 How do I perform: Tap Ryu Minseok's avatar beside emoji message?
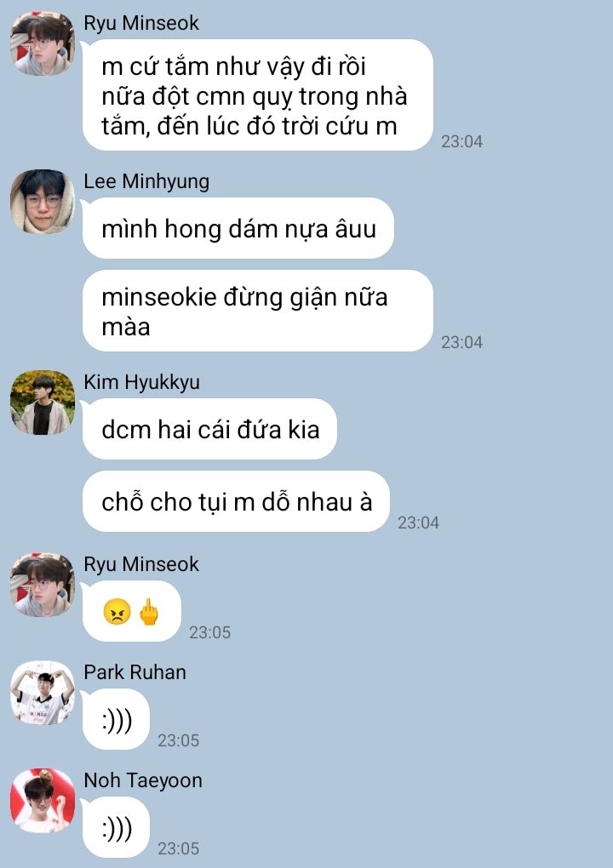click(x=42, y=585)
